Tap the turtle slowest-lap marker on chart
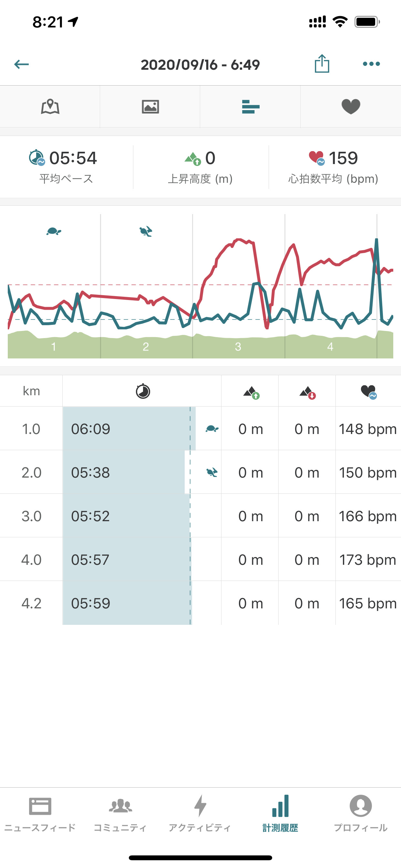The height and width of the screenshot is (868, 401). (x=54, y=232)
